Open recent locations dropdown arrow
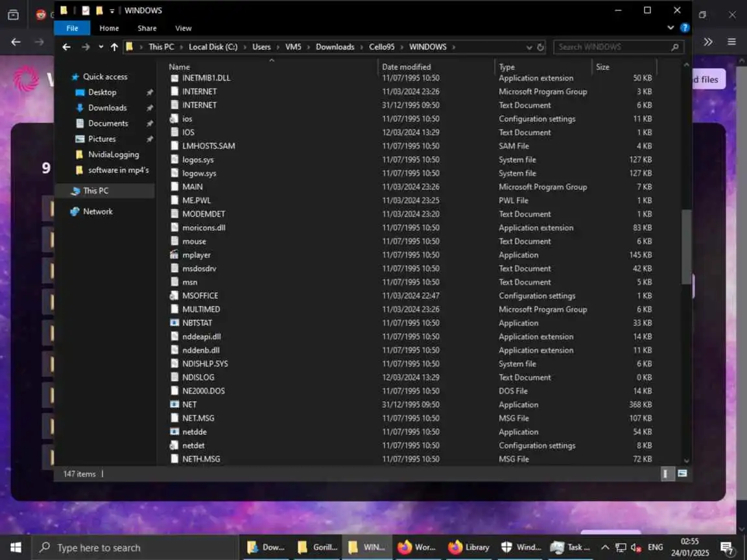This screenshot has width=747, height=560. tap(101, 47)
